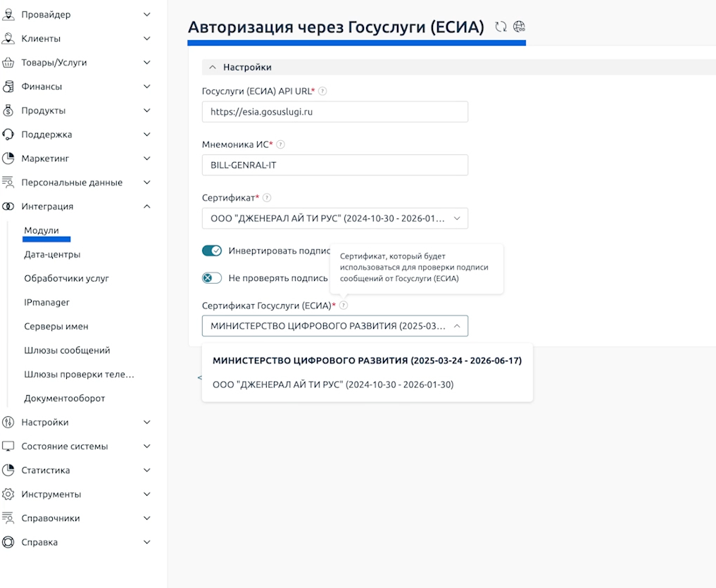
Task: Click help icon beside Мнемоника ИС
Action: coord(281,144)
